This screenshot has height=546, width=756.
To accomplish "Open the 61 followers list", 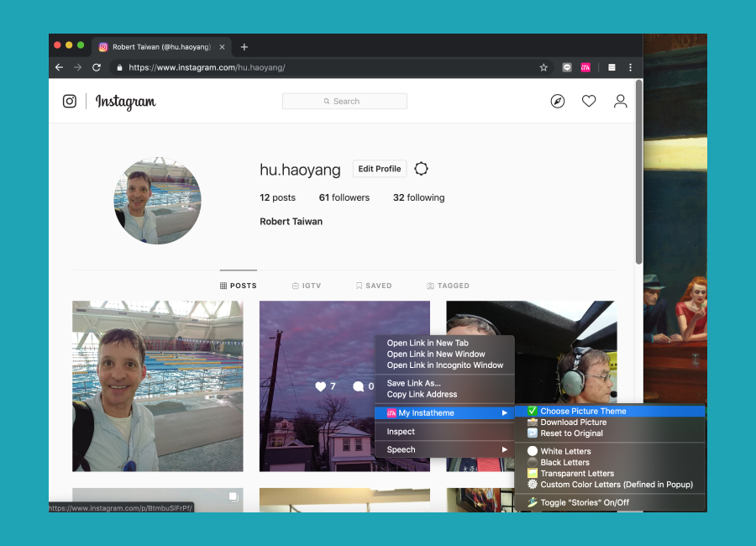I will pos(344,197).
